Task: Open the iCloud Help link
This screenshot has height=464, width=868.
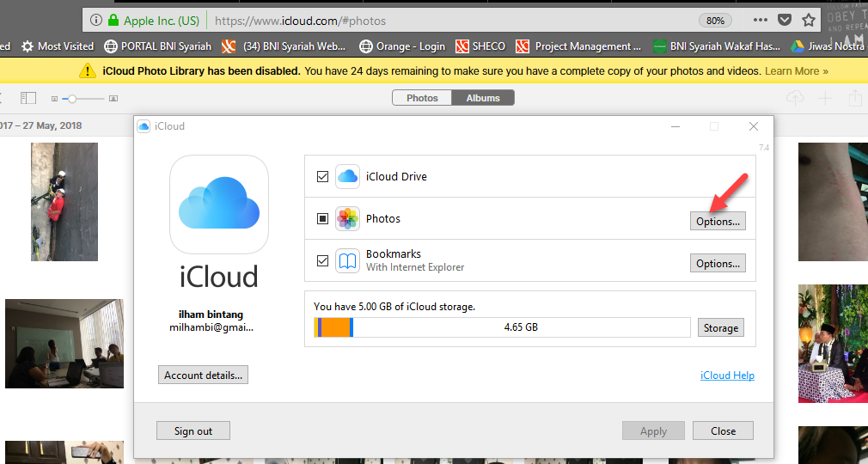Action: (x=727, y=375)
